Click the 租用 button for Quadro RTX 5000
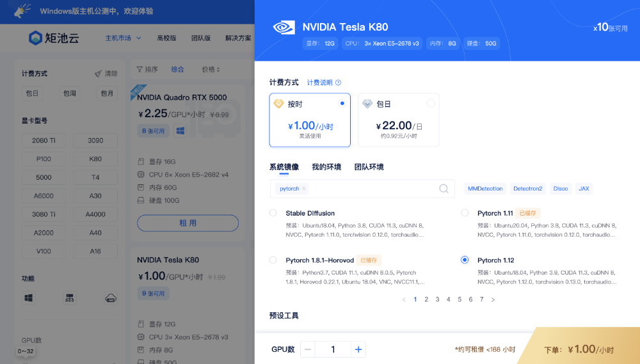Screen dimensions: 640x364 tap(188, 223)
